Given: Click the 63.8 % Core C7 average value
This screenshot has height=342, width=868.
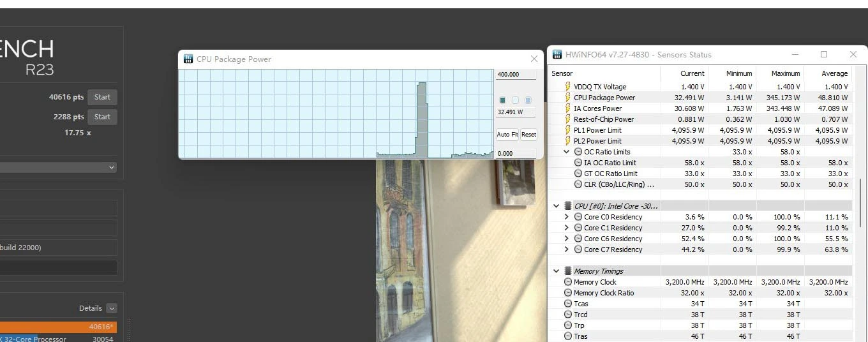Looking at the screenshot, I should tap(837, 249).
